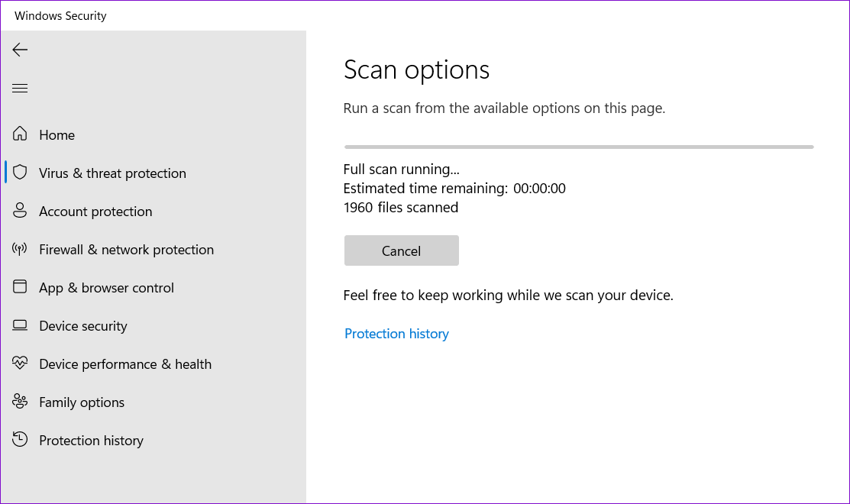Collapse the sidebar using the menu toggle
Image resolution: width=850 pixels, height=504 pixels.
click(x=19, y=88)
